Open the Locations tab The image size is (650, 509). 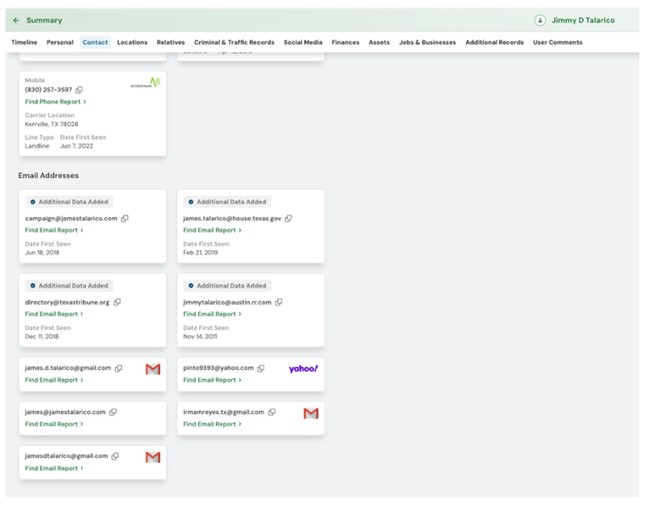pyautogui.click(x=132, y=42)
